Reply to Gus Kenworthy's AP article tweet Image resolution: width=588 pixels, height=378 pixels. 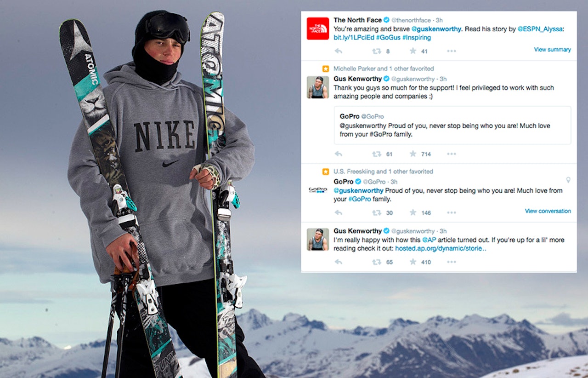pyautogui.click(x=339, y=262)
